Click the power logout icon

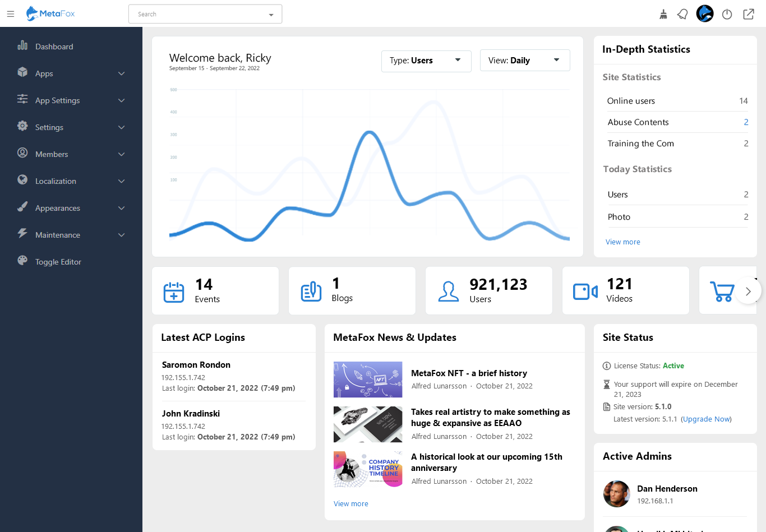tap(727, 14)
